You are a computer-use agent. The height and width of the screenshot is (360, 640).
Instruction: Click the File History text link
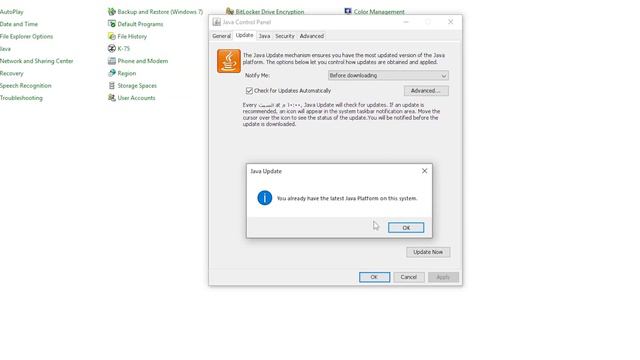(x=132, y=36)
